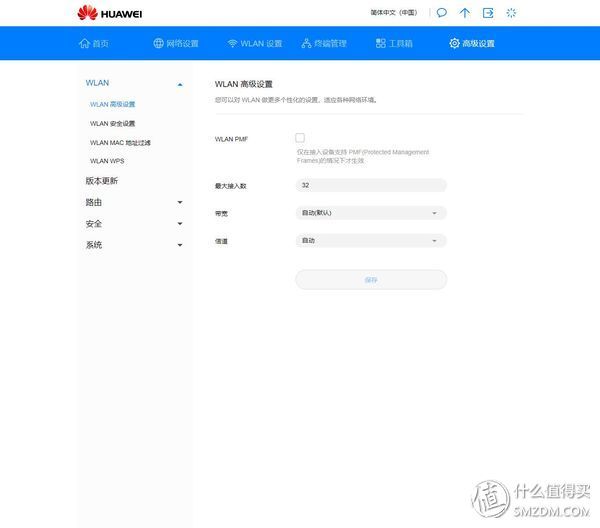The image size is (600, 528).
Task: Open 终端管理 device management tab
Action: point(324,43)
